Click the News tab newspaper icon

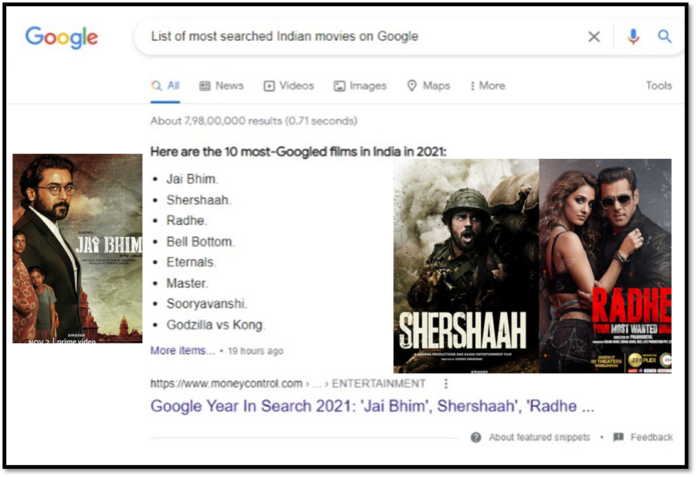pos(205,86)
